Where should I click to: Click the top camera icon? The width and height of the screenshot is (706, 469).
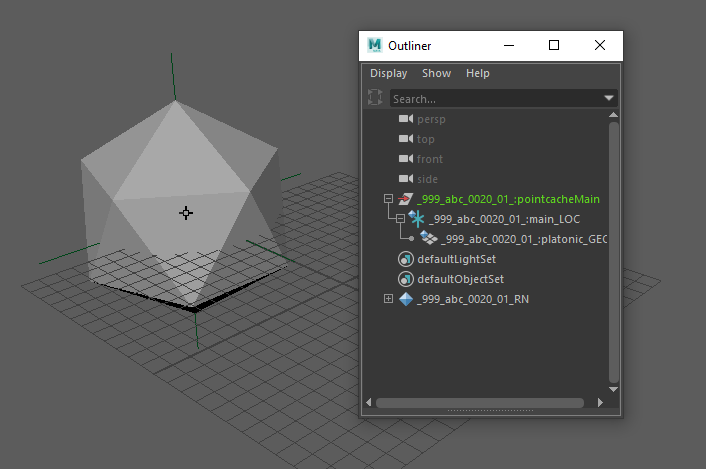coord(406,139)
